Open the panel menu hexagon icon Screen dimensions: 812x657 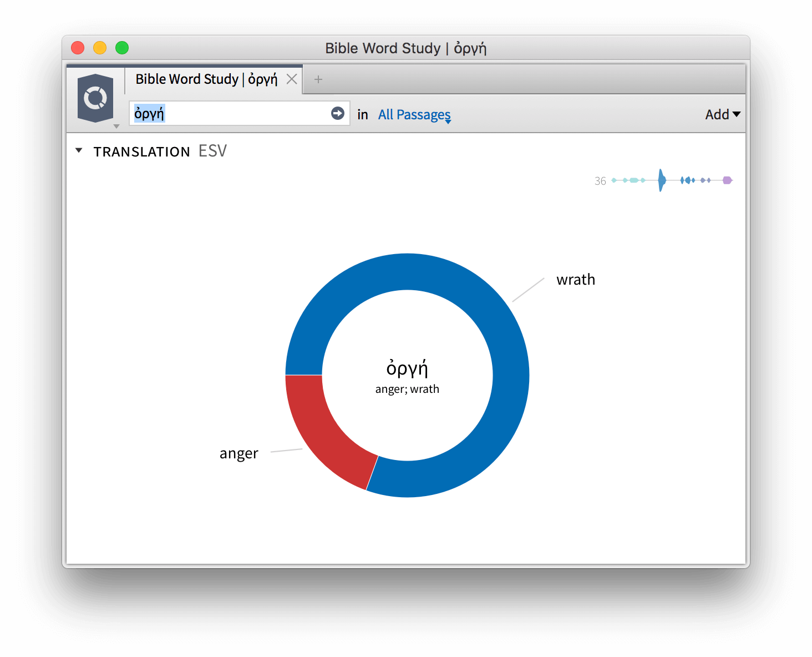(x=95, y=98)
